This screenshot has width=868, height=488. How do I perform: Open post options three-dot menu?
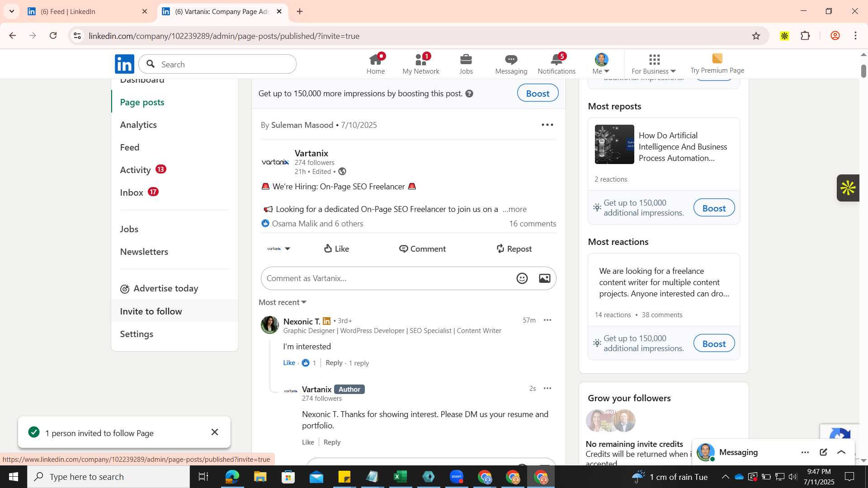(x=547, y=125)
